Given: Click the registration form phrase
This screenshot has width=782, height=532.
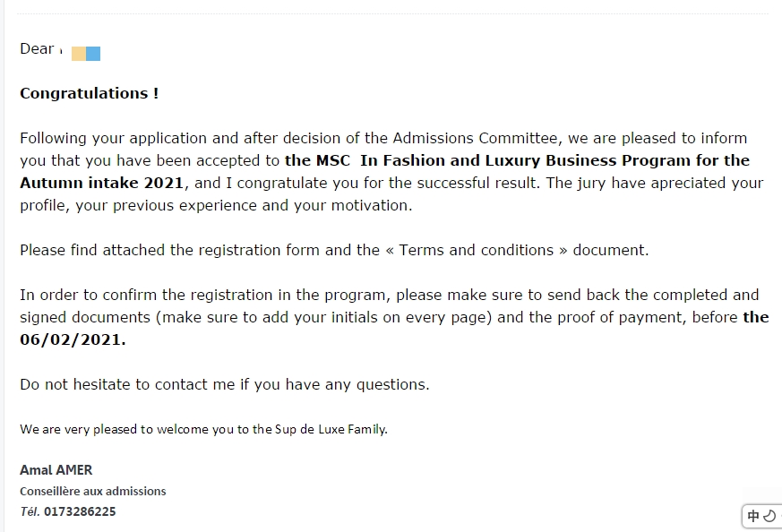Looking at the screenshot, I should tap(259, 250).
